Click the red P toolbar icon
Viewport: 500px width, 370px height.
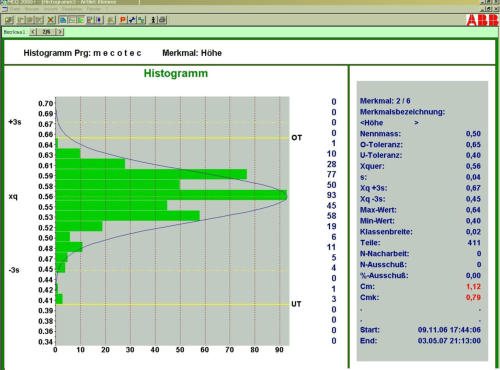click(x=123, y=20)
